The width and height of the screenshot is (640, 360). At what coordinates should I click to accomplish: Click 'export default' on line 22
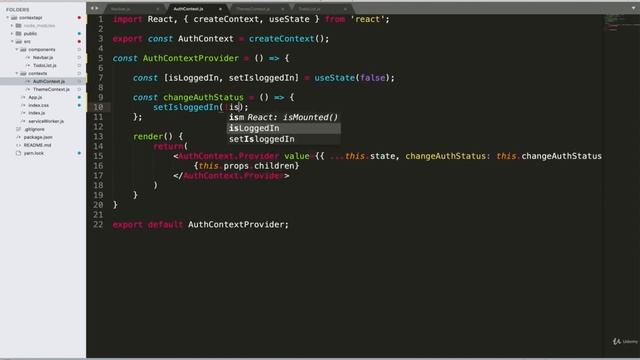148,224
